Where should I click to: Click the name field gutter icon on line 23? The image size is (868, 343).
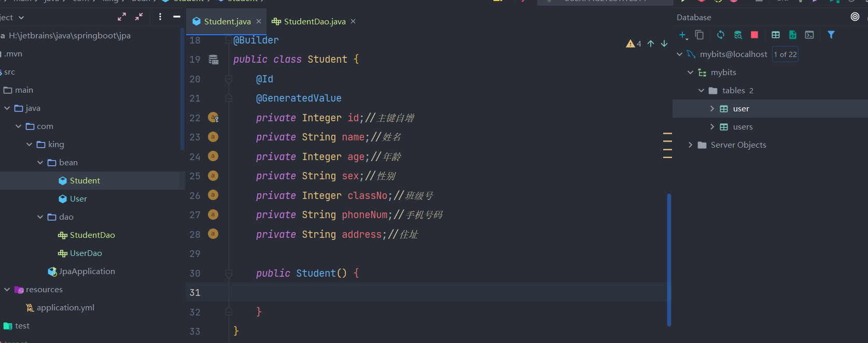[213, 137]
